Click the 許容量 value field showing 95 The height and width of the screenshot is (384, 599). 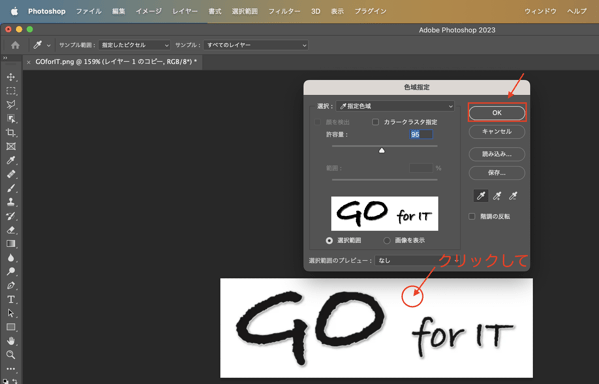421,134
